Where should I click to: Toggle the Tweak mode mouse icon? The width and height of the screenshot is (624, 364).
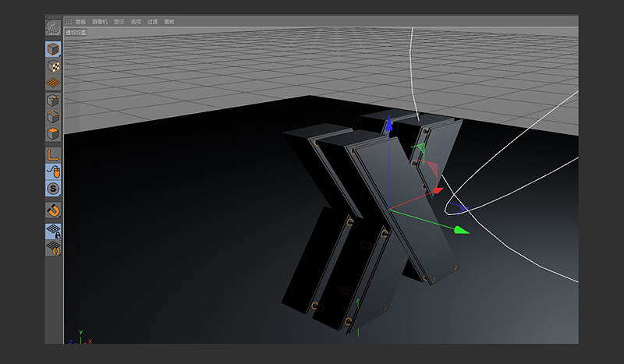[53, 171]
